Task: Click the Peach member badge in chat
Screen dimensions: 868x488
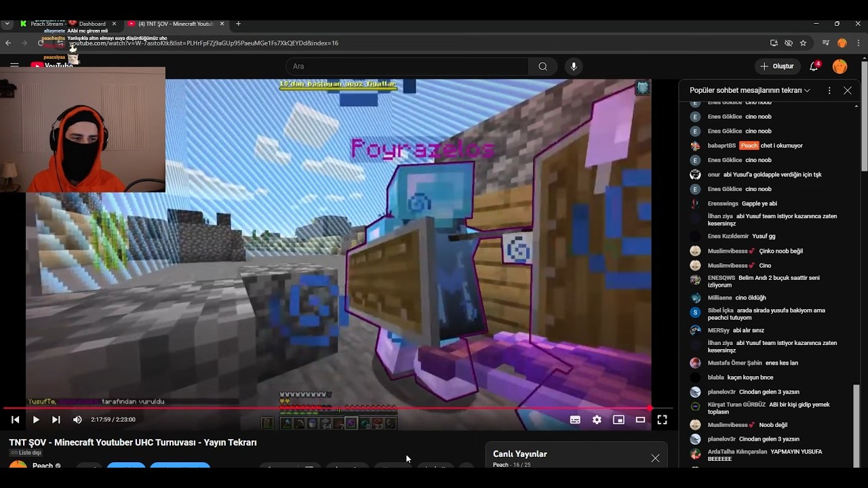Action: click(x=749, y=146)
